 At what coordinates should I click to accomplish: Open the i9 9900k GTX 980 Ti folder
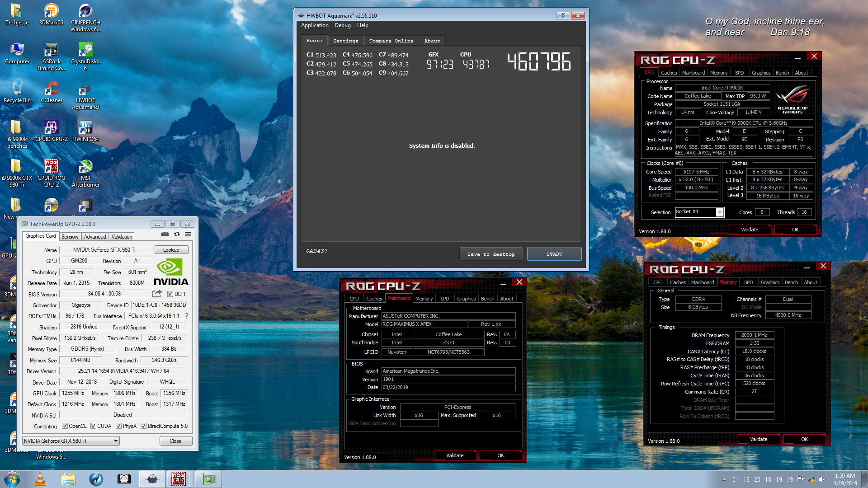pyautogui.click(x=17, y=174)
